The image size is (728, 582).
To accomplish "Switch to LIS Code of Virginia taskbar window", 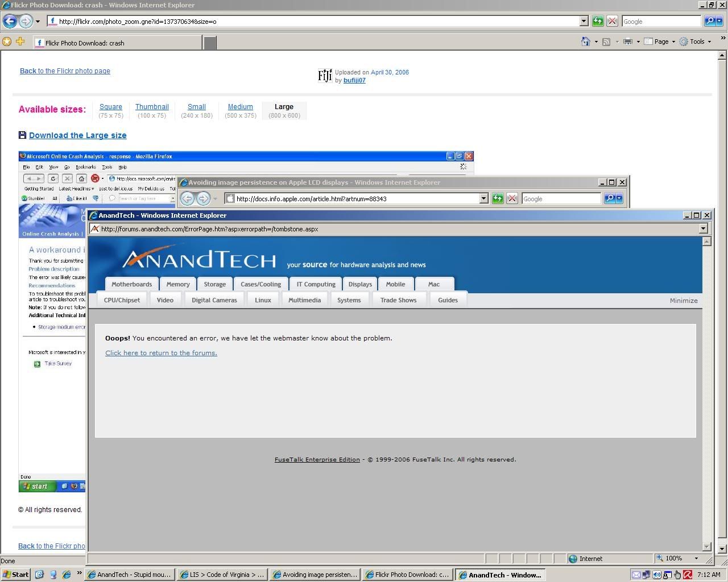I will pyautogui.click(x=221, y=575).
